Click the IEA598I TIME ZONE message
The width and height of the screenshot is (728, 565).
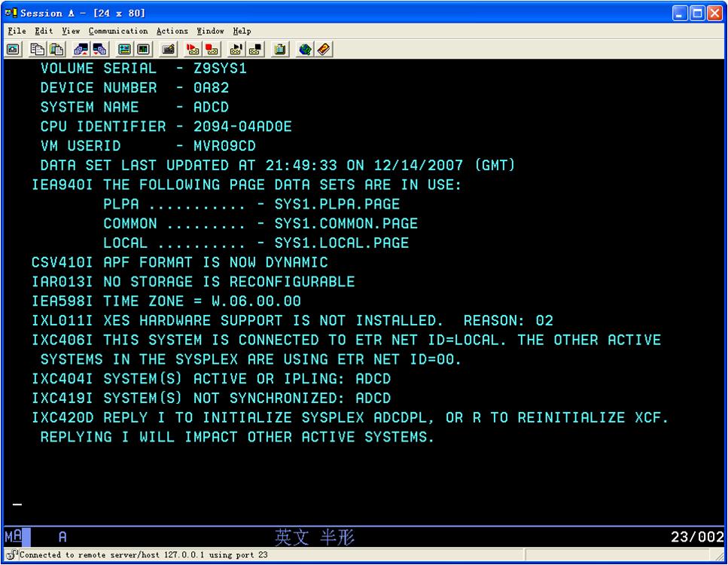point(166,301)
